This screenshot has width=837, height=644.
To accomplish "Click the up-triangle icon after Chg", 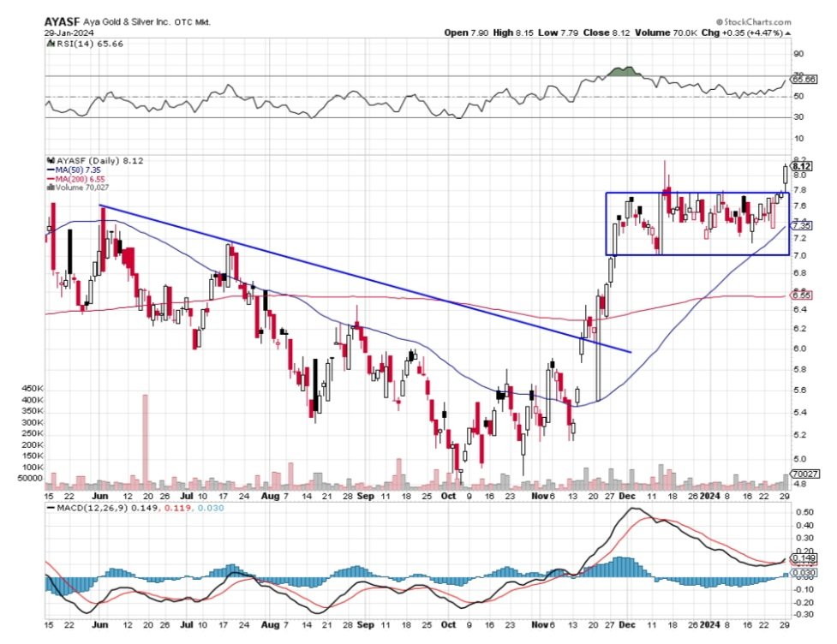I will [788, 33].
